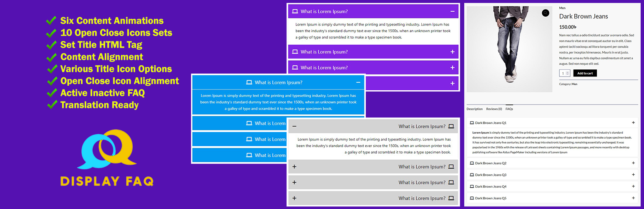Image resolution: width=644 pixels, height=209 pixels.
Task: Open the Description tab
Action: point(474,109)
